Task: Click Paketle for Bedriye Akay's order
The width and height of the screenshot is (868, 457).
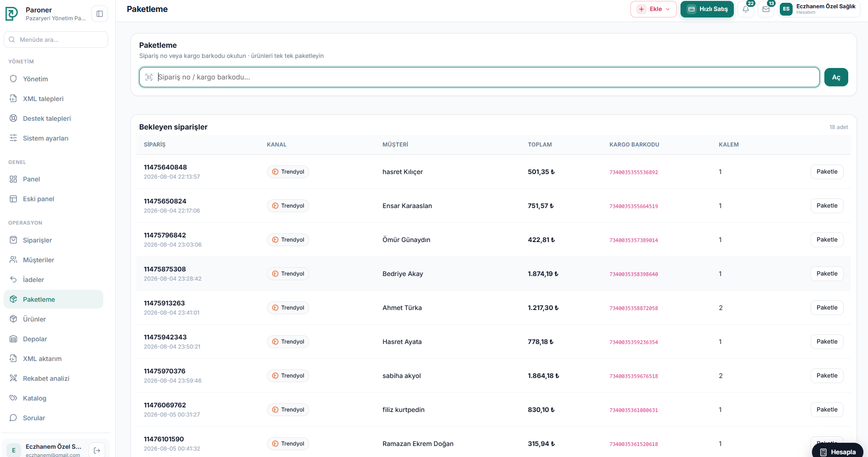Action: pos(827,274)
